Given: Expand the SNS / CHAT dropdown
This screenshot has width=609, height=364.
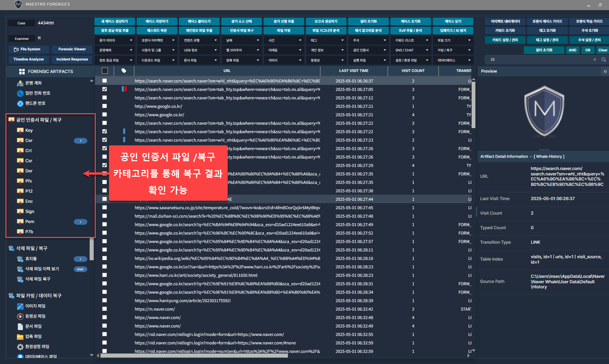Looking at the screenshot, I should point(411,50).
